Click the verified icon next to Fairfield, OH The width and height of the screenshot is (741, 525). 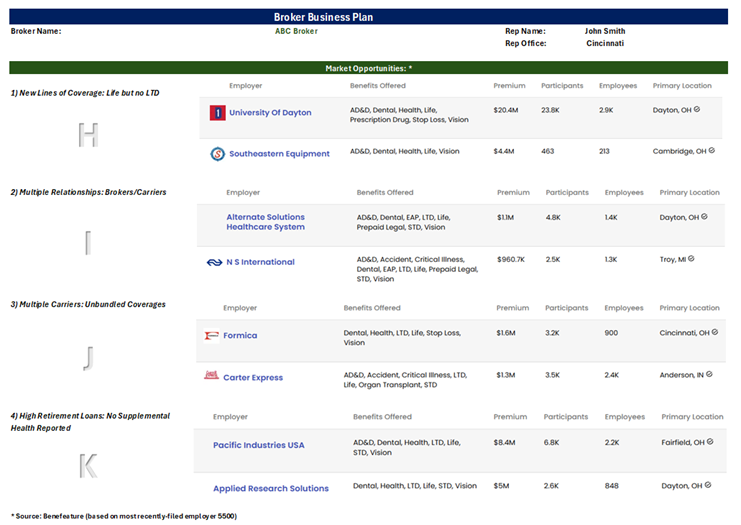710,442
